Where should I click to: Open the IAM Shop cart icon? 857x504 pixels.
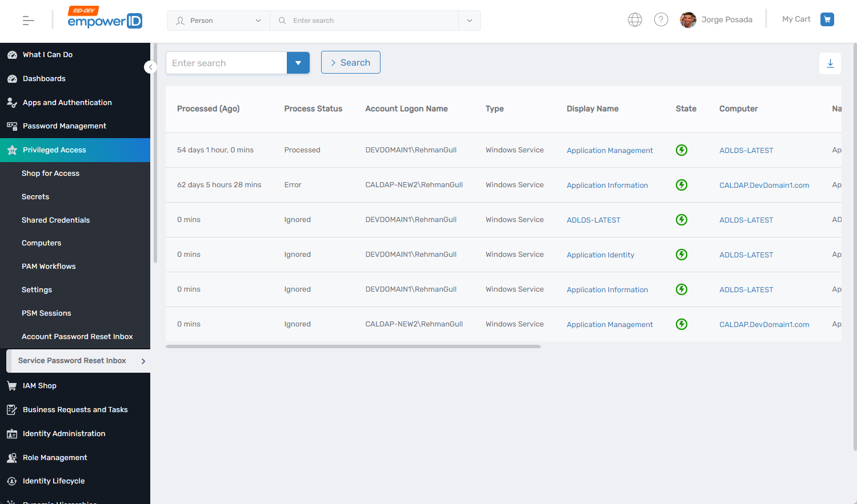coord(11,385)
